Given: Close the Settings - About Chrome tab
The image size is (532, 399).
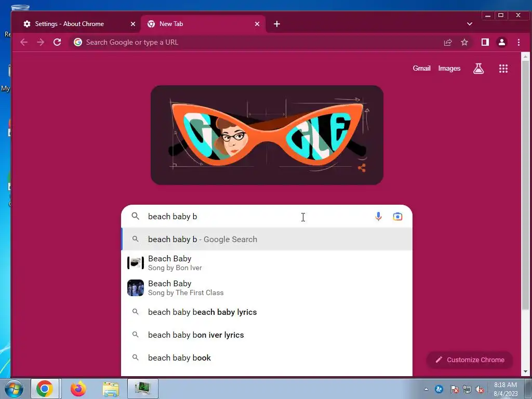Looking at the screenshot, I should (x=133, y=24).
